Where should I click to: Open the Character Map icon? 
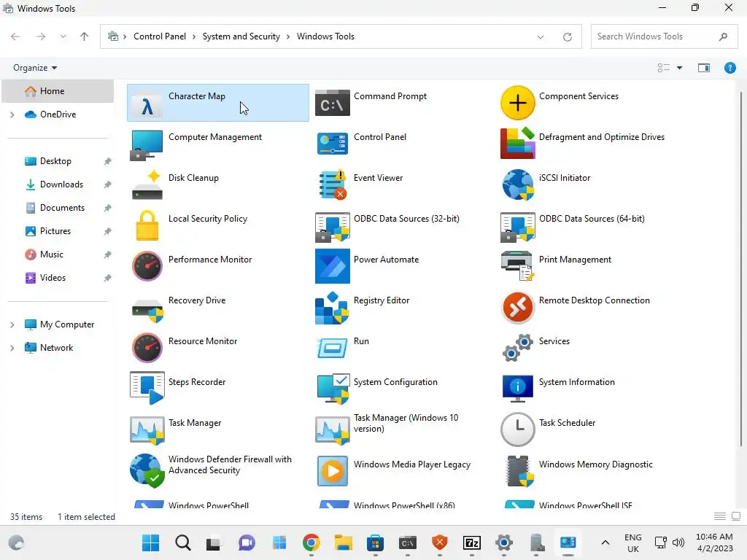click(x=147, y=104)
